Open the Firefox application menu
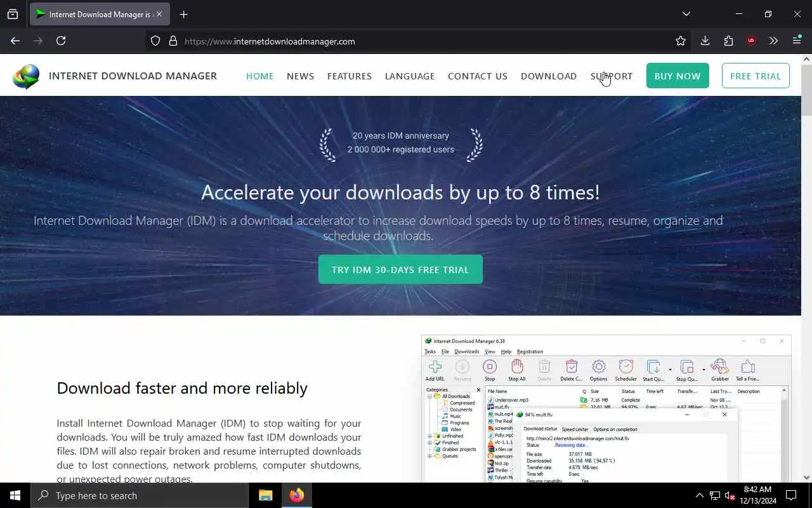Viewport: 812px width, 508px height. coord(797,41)
